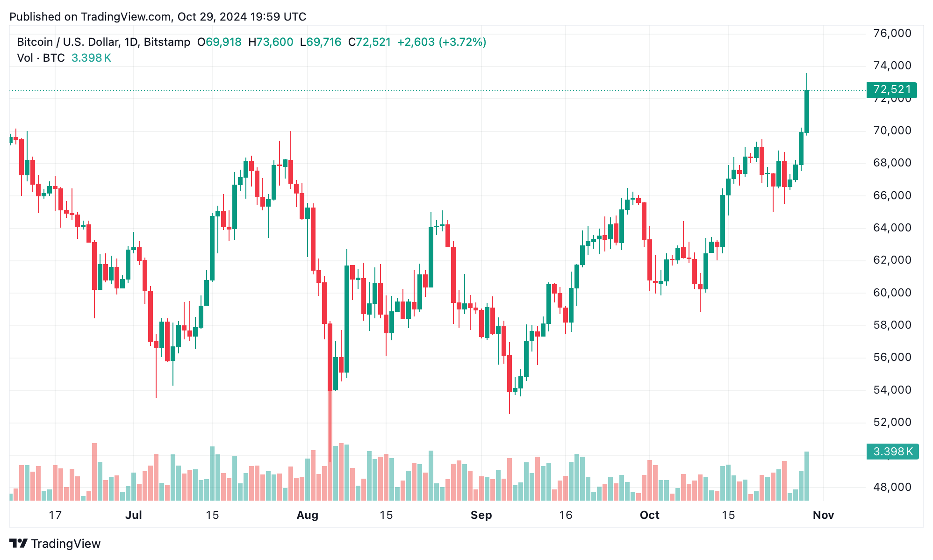Image resolution: width=933 pixels, height=560 pixels.
Task: Select the 48,000 price scale label
Action: [x=892, y=487]
